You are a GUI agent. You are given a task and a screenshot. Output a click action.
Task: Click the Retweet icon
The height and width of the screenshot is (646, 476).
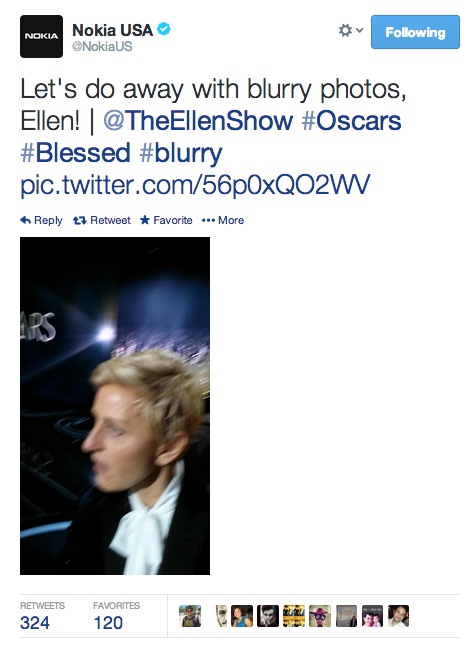tap(79, 220)
